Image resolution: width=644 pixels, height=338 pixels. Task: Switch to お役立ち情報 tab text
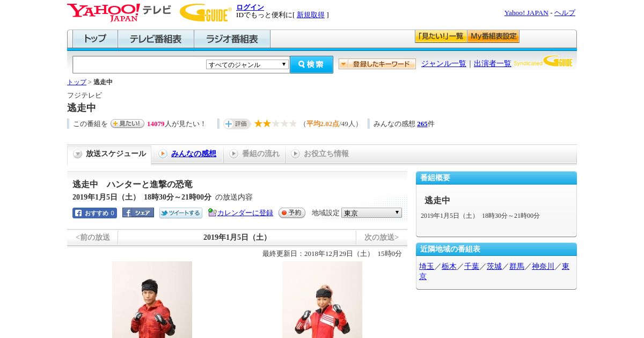326,154
